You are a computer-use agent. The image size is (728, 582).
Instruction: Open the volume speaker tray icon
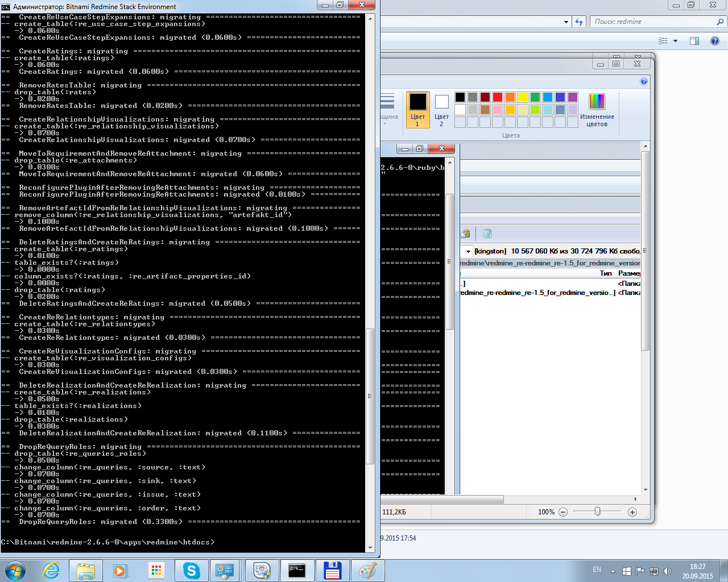[x=667, y=571]
